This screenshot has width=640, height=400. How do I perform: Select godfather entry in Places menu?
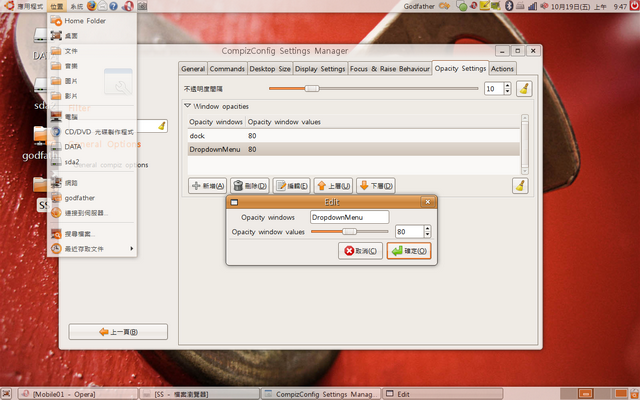pyautogui.click(x=92, y=198)
